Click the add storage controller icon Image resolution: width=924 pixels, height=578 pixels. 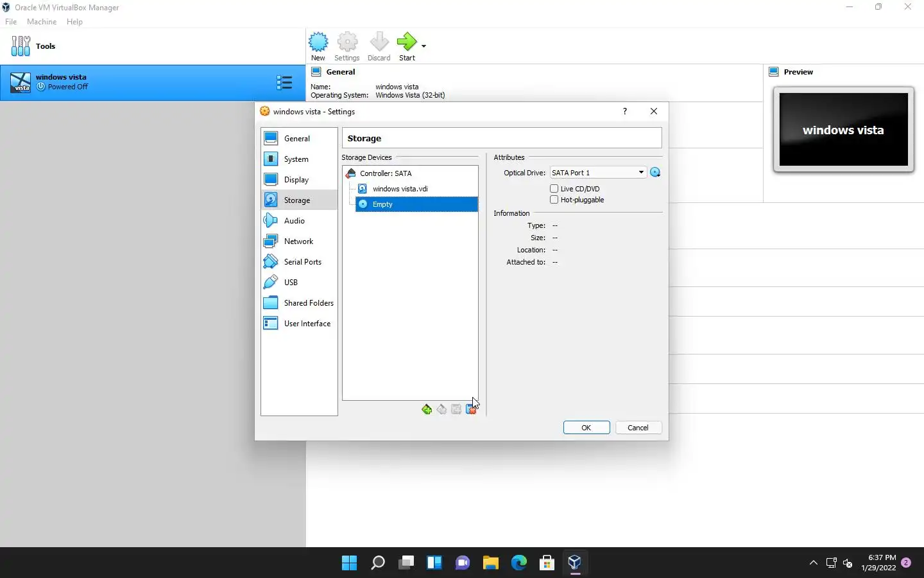[427, 410]
